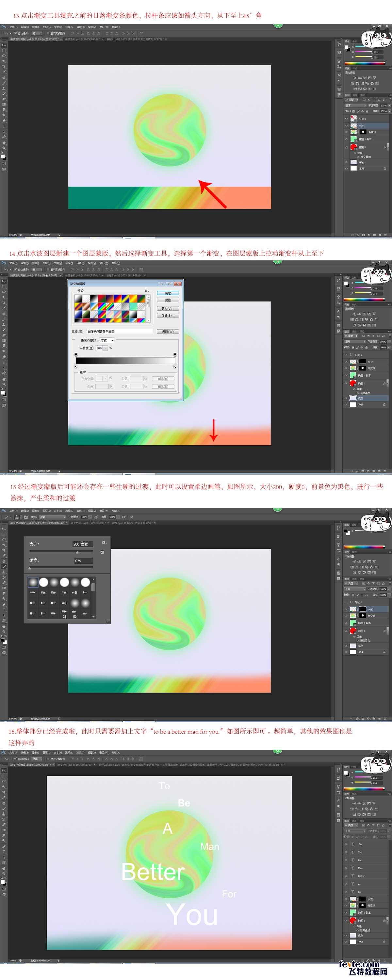Select the first soft round brush preset
This screenshot has width=392, height=980.
click(33, 582)
